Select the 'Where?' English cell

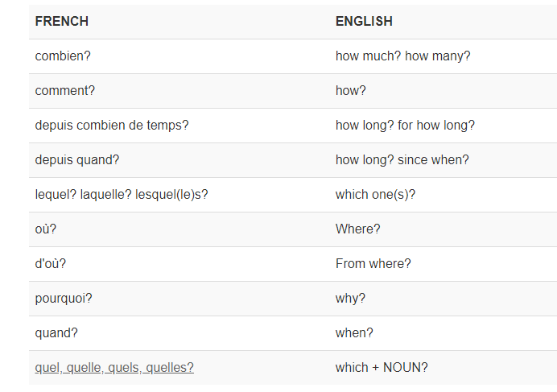click(x=358, y=229)
